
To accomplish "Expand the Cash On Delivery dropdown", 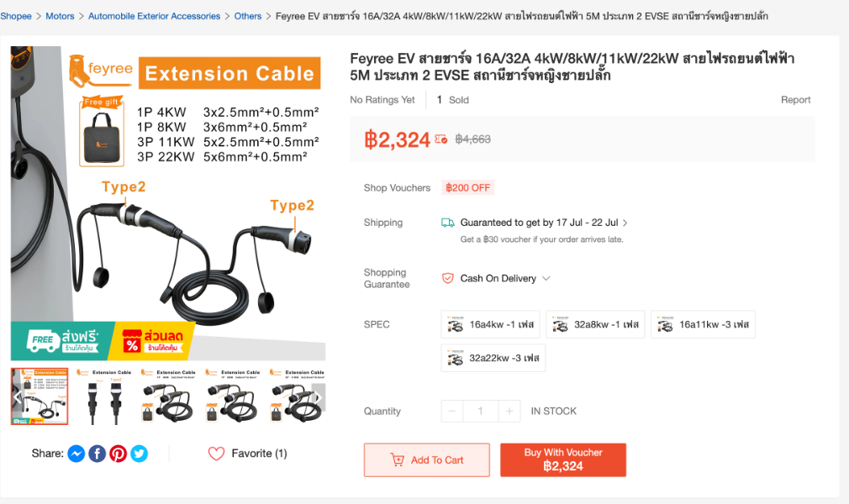I will tap(546, 278).
